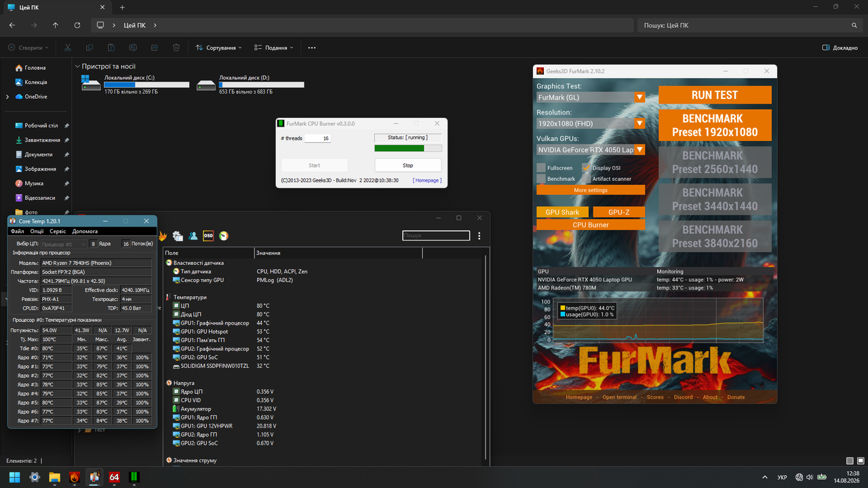Viewport: 868px width, 488px height.
Task: Start the BENCHMARK Preset 1920x1080
Action: click(x=715, y=125)
